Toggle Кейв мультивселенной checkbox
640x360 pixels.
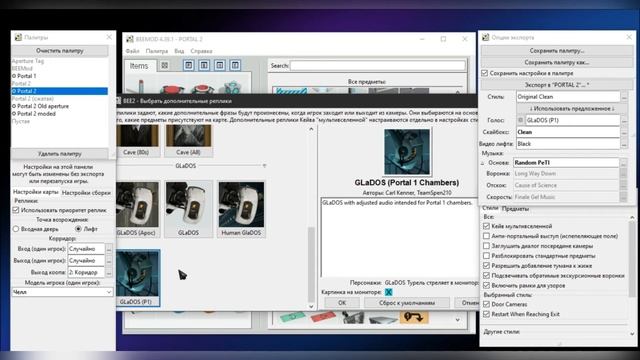[486, 226]
